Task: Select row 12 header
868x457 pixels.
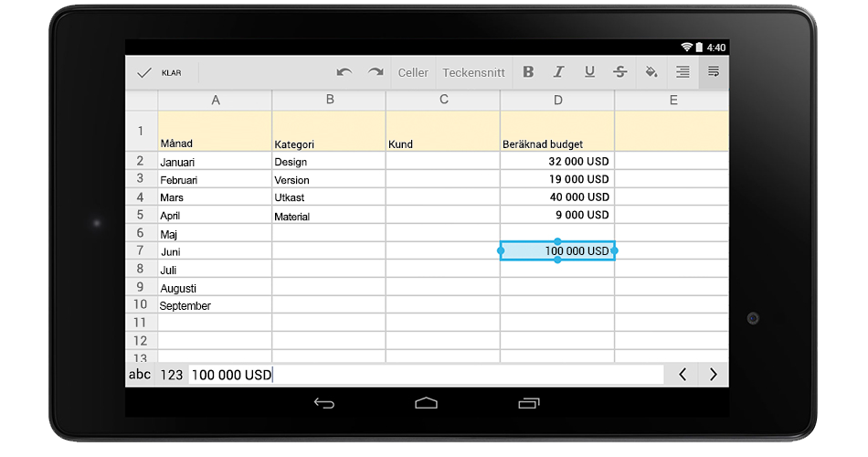Action: click(141, 341)
